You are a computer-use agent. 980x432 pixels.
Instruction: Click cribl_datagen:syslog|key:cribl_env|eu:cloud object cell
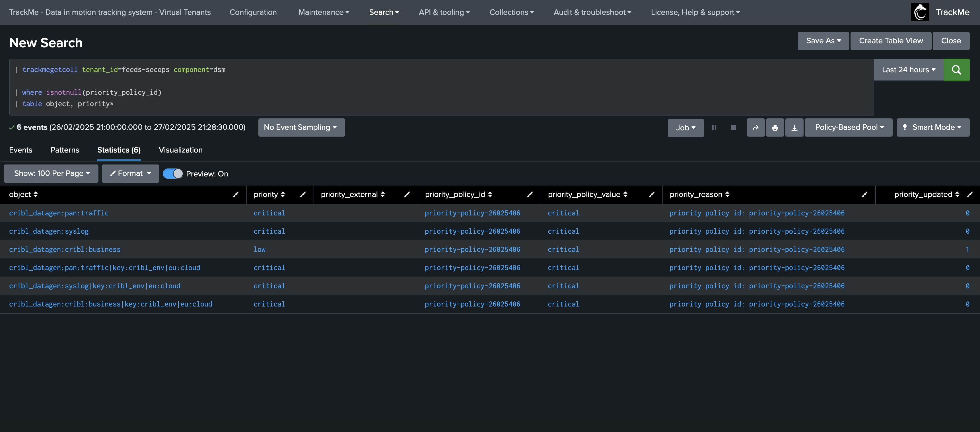pos(95,286)
